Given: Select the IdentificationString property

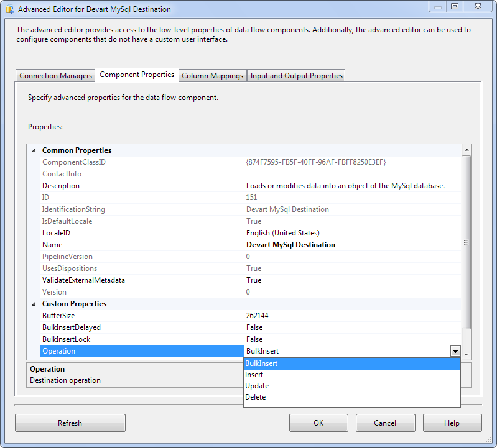Looking at the screenshot, I should coord(142,209).
